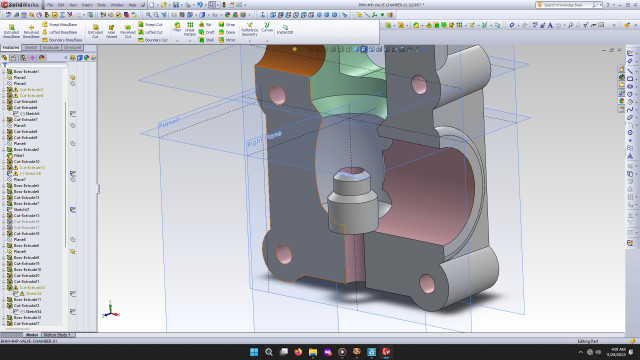Open the Help menu
Image resolution: width=640 pixels, height=360 pixels.
tap(133, 5)
